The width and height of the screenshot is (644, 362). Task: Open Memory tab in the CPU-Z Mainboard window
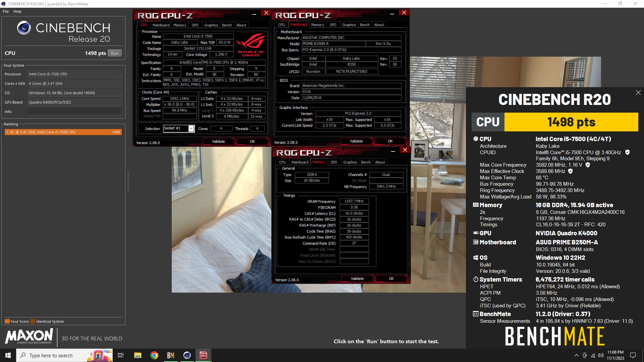[318, 25]
